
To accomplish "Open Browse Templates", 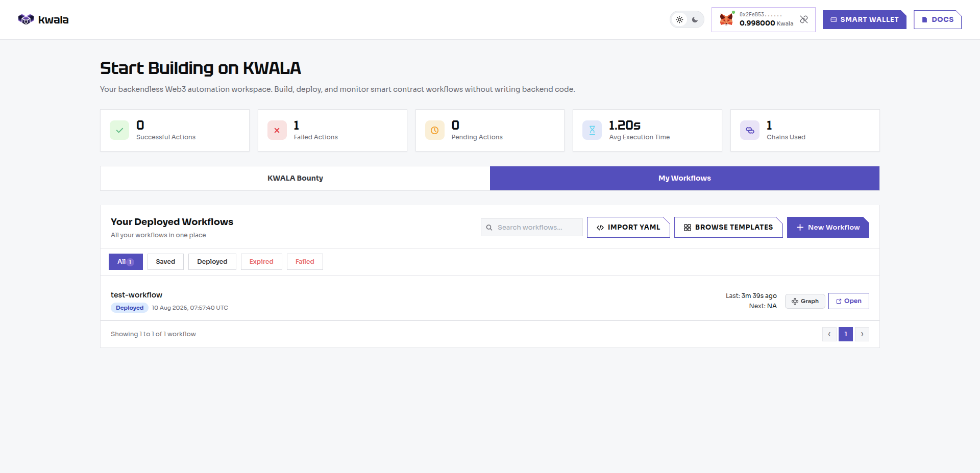I will [728, 227].
